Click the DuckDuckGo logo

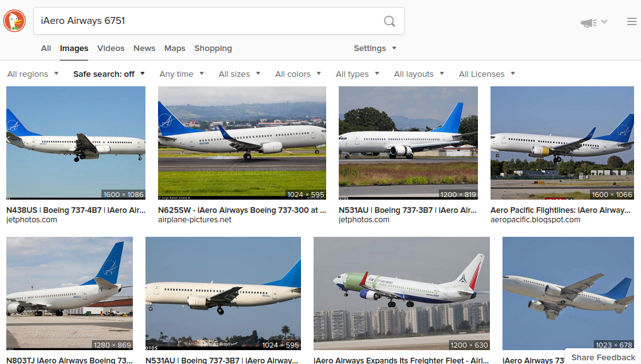click(14, 21)
